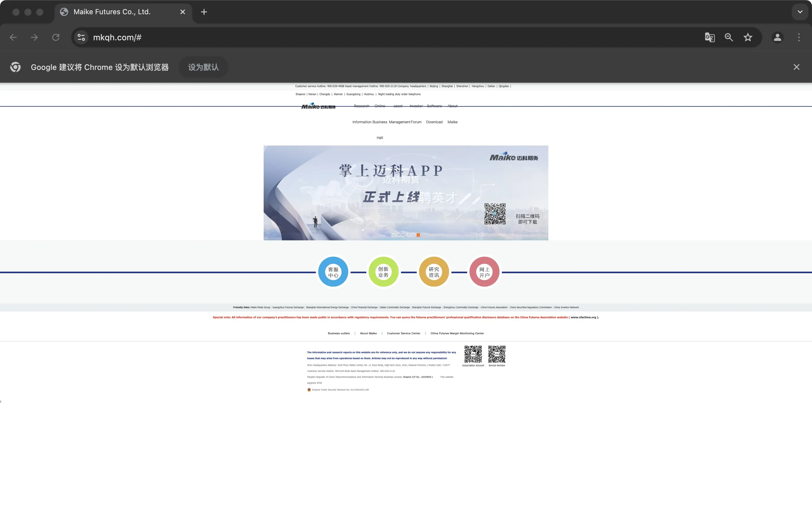Open China Investor Network link
The height and width of the screenshot is (521, 812).
click(x=566, y=308)
